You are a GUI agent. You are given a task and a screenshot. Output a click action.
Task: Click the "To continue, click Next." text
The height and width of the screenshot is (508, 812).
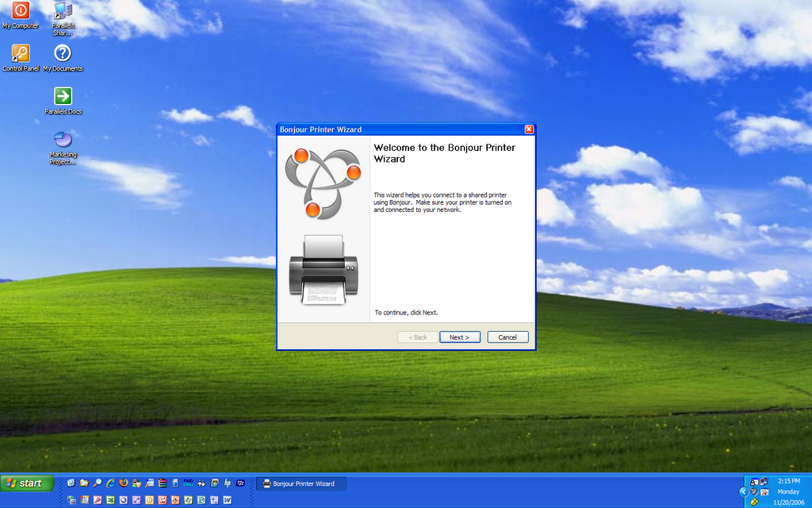pyautogui.click(x=406, y=313)
